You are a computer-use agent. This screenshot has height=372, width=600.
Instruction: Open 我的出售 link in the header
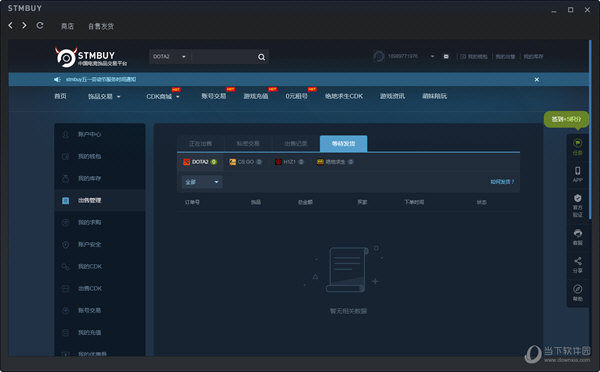pos(505,57)
